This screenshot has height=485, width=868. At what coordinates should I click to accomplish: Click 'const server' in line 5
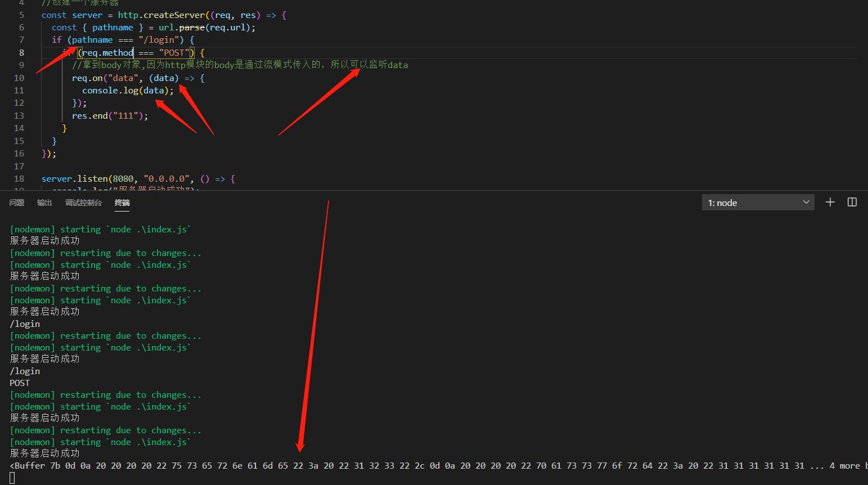(72, 15)
